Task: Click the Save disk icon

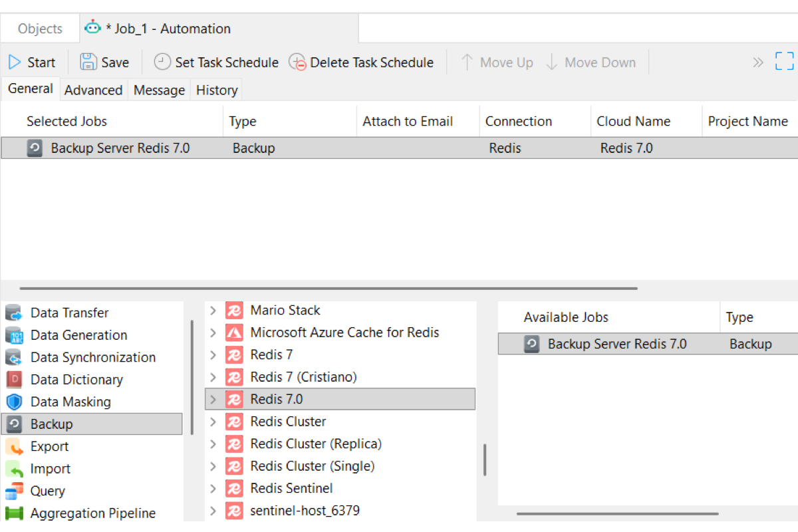Action: pos(88,63)
